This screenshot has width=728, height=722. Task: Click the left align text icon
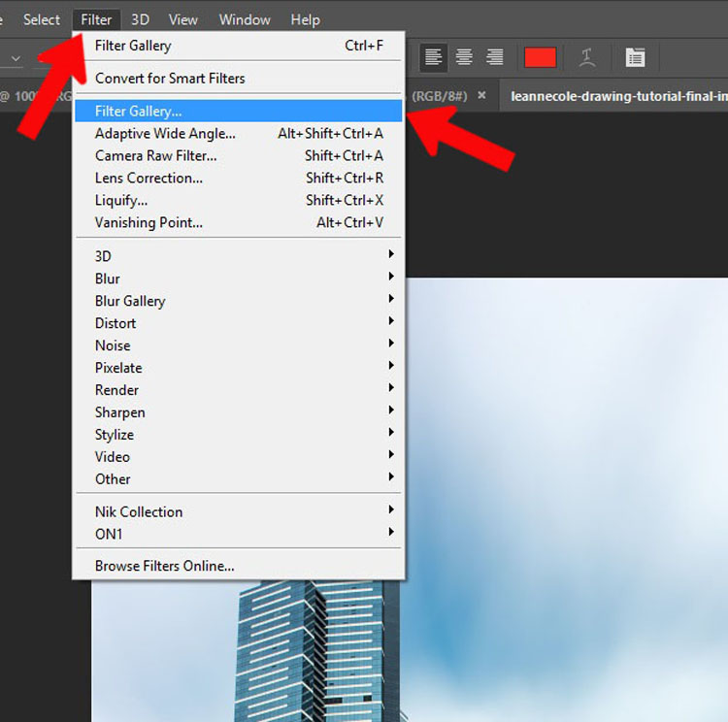433,57
